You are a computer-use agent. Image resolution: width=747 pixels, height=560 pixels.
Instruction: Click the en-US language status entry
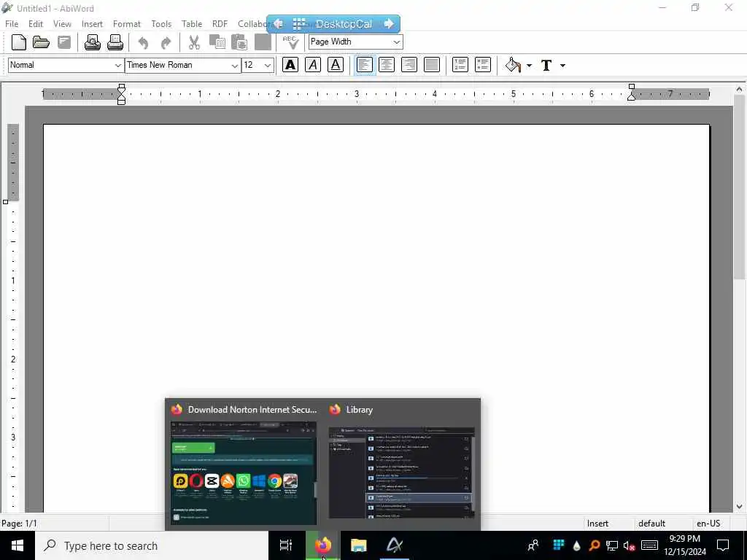708,524
